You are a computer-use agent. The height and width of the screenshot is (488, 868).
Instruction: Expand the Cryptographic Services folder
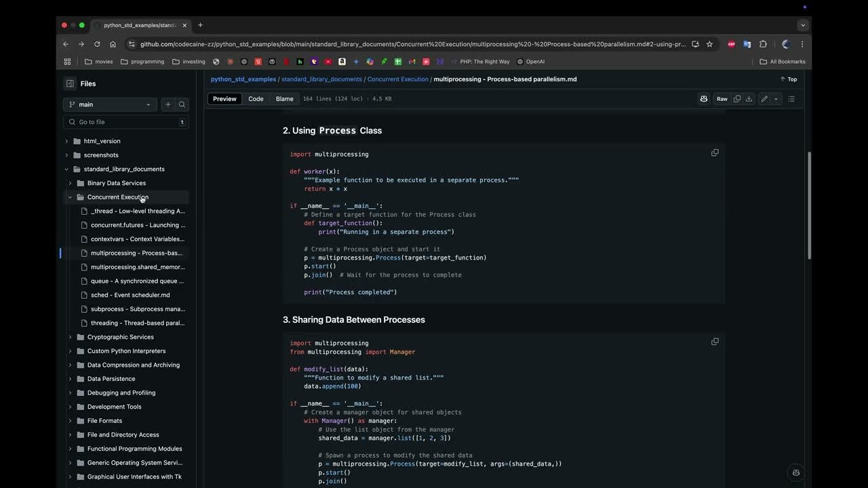(x=70, y=337)
